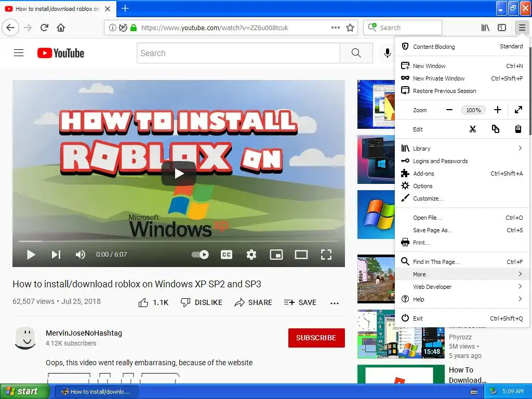Choose New Window menu entry
This screenshot has height=399, width=532.
coord(462,66)
